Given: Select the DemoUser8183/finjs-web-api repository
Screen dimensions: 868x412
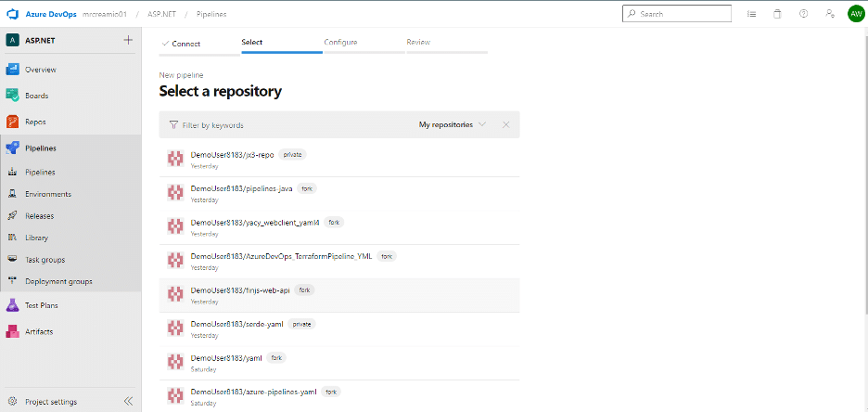Looking at the screenshot, I should point(339,295).
